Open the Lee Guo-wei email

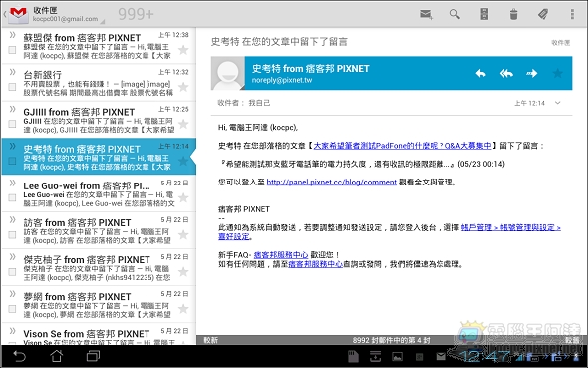[99, 193]
